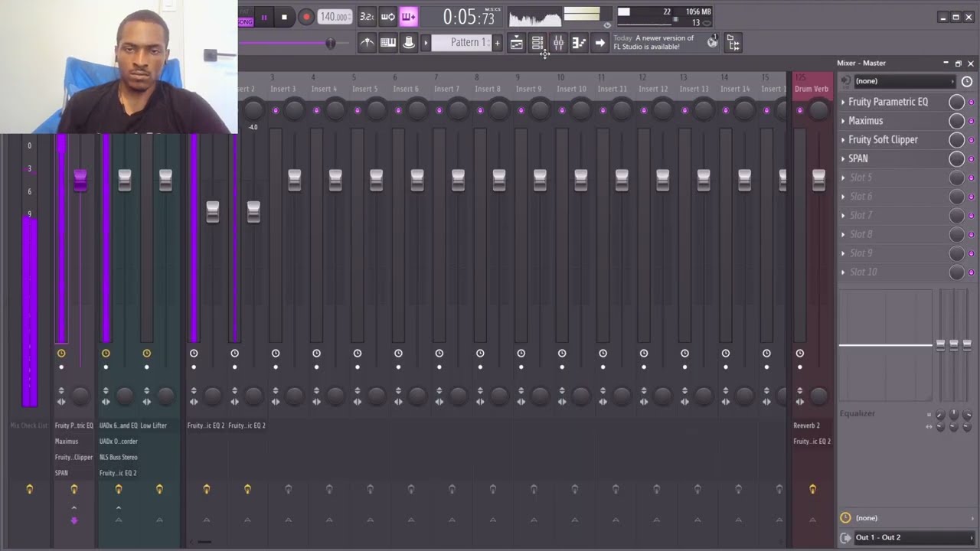Click NLS Buss Stereo plugin label
This screenshot has height=551, width=980.
(x=118, y=457)
